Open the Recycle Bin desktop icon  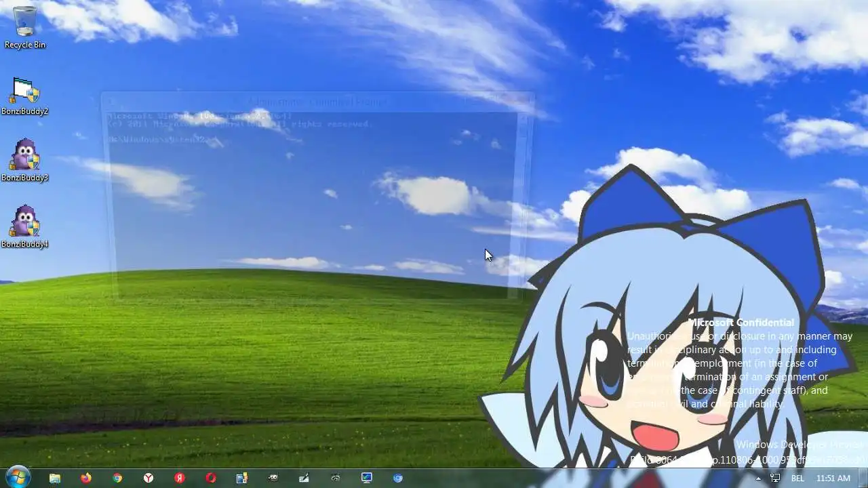(25, 27)
